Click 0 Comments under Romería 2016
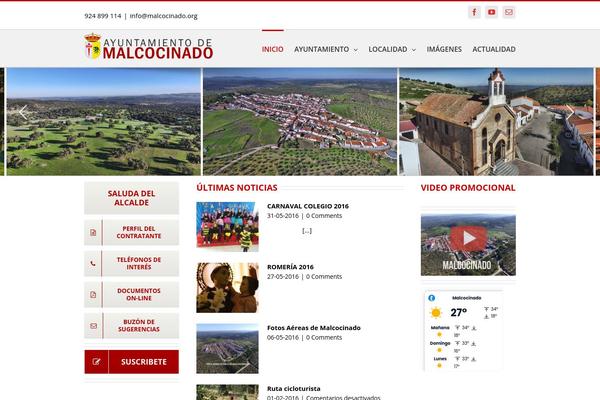 pos(324,277)
